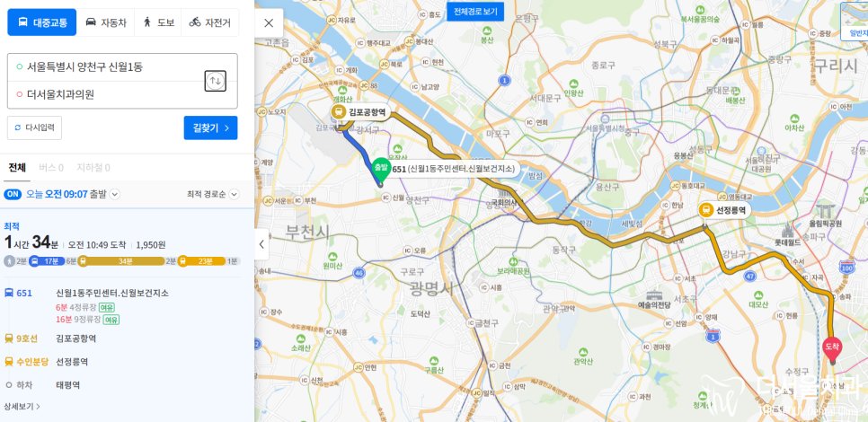This screenshot has height=422, width=868.
Task: Toggle the ON departure time switch
Action: [13, 194]
